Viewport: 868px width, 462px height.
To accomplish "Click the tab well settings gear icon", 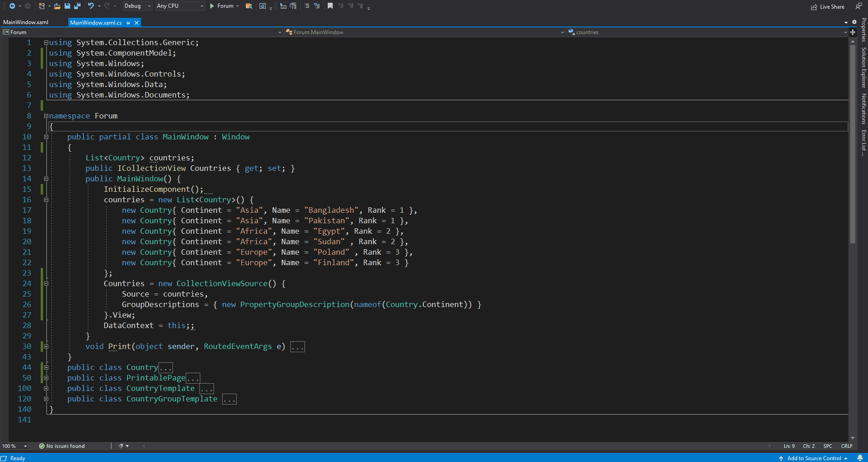I will point(854,22).
